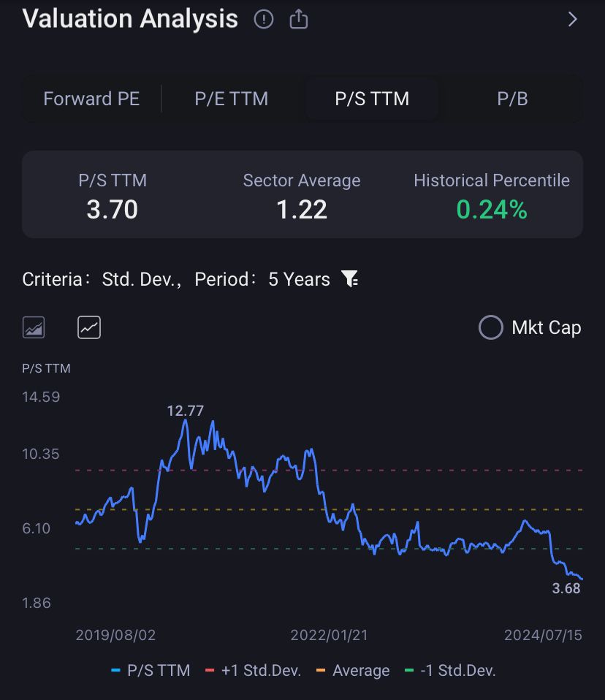The image size is (605, 700).
Task: Expand Valuation Analysis with right chevron
Action: click(x=572, y=20)
